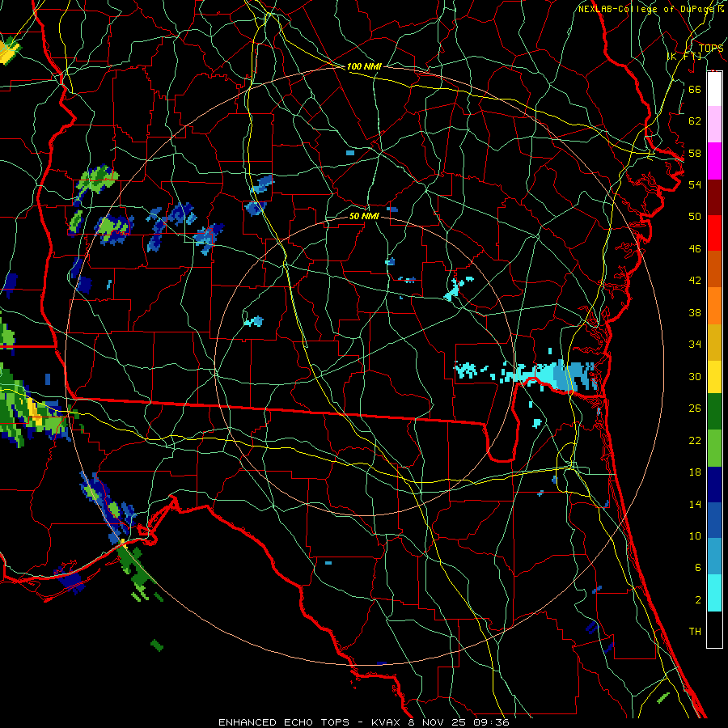Image resolution: width=728 pixels, height=728 pixels.
Task: Click the legend value "22"
Action: (x=695, y=440)
